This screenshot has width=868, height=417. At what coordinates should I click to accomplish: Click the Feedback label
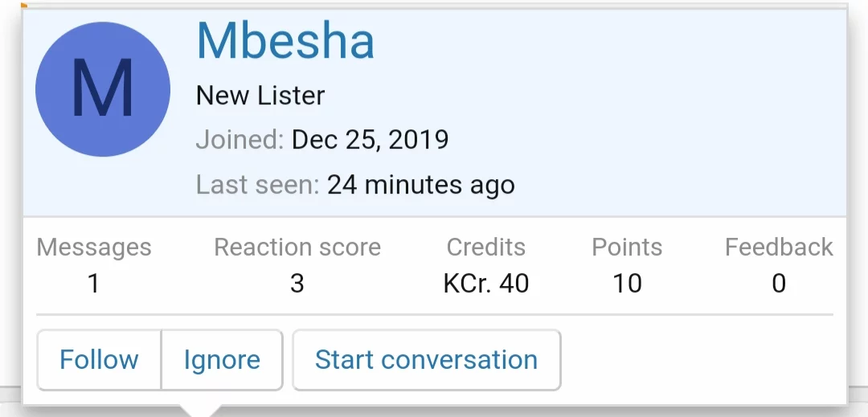click(x=779, y=247)
